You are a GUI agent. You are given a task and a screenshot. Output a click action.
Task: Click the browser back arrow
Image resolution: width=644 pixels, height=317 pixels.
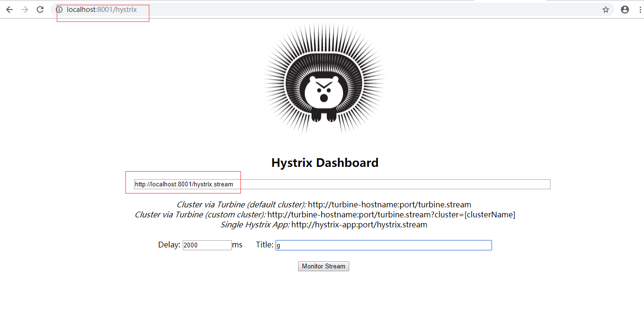pos(10,10)
